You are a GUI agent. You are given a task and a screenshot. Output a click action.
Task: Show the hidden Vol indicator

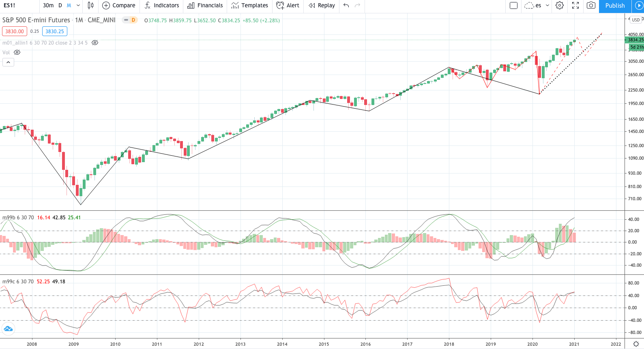click(17, 52)
